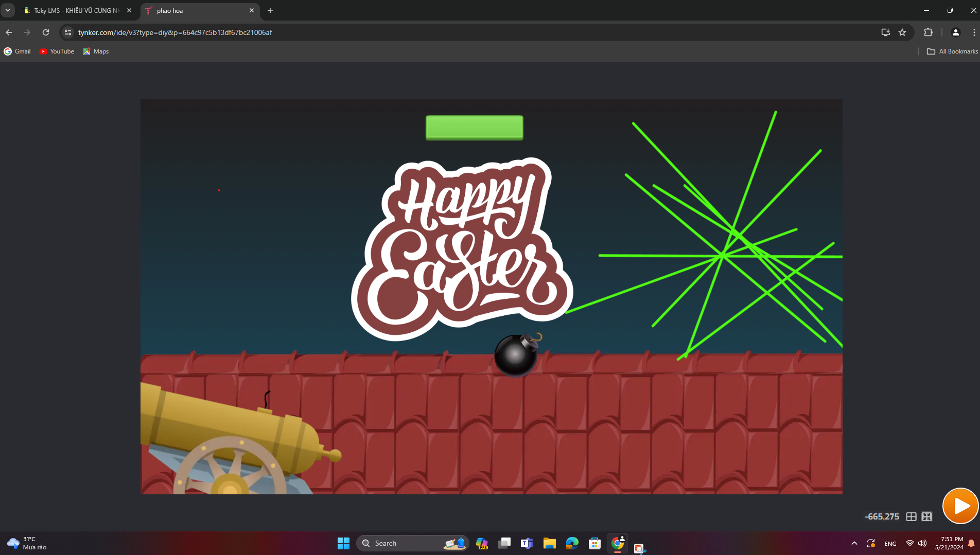This screenshot has width=980, height=555.
Task: Open the weather widget showing 31°C
Action: (x=27, y=543)
